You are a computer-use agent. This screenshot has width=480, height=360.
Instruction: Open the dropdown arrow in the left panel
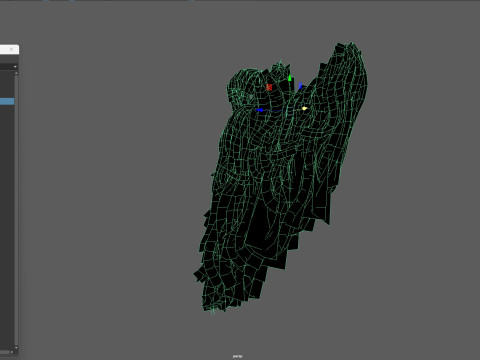click(x=15, y=67)
